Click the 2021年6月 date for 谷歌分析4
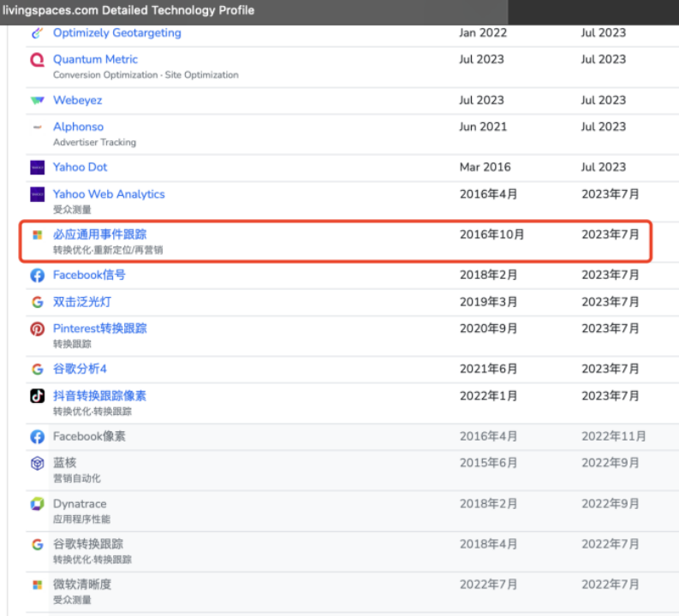Viewport: 679px width, 616px height. [488, 369]
